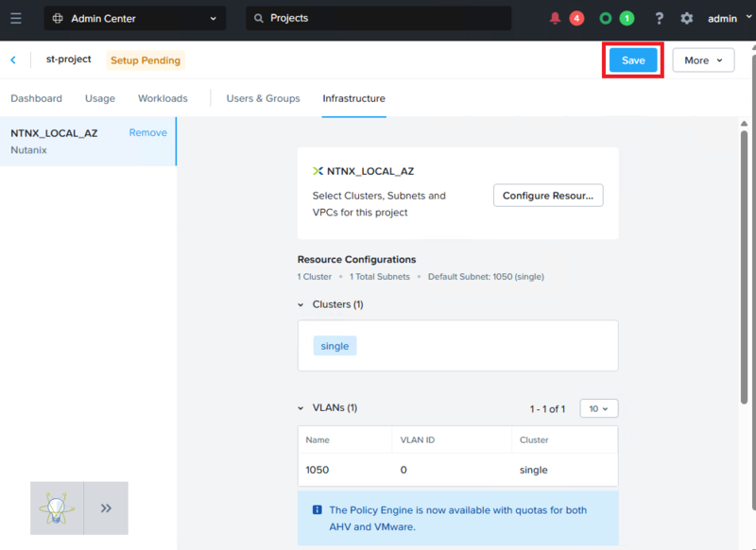Open tasks via the green circle icon

pyautogui.click(x=606, y=18)
